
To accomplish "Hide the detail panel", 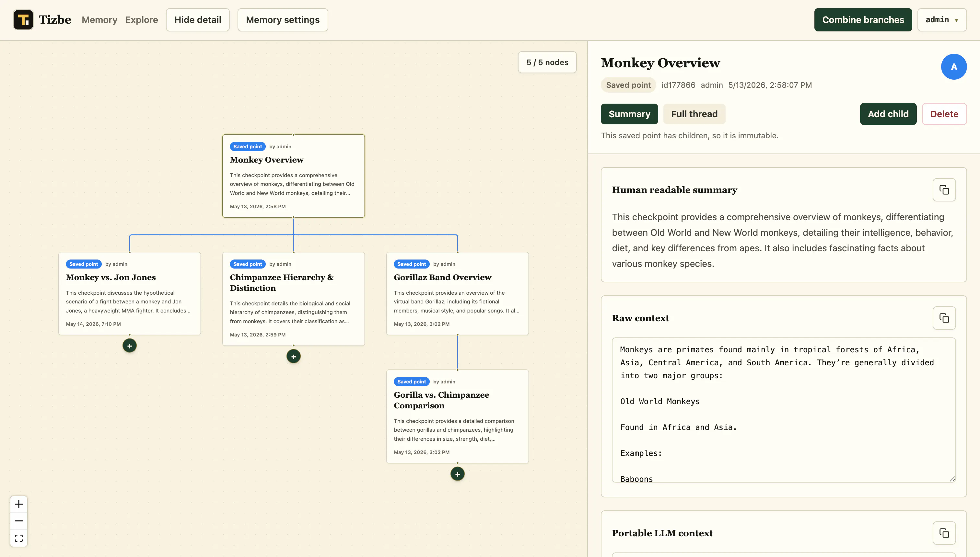I will tap(198, 20).
